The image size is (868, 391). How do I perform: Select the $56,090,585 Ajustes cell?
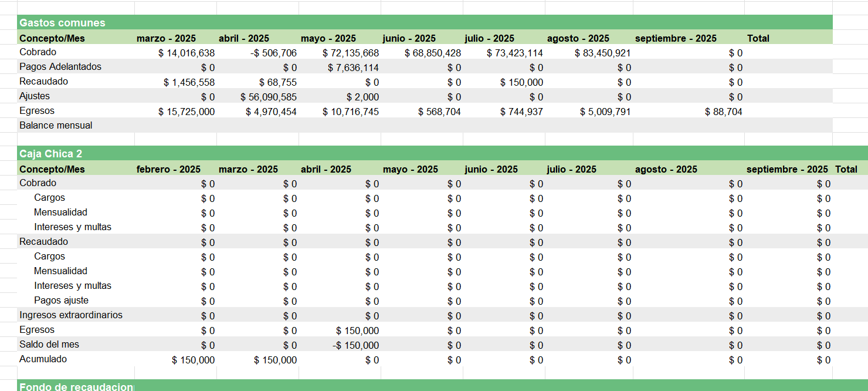coord(269,97)
